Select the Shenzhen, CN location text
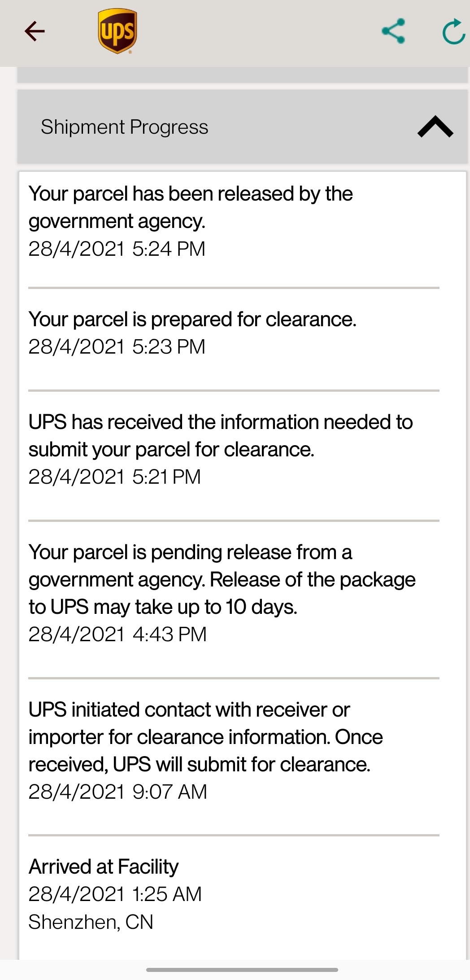This screenshot has width=470, height=980. click(x=91, y=922)
